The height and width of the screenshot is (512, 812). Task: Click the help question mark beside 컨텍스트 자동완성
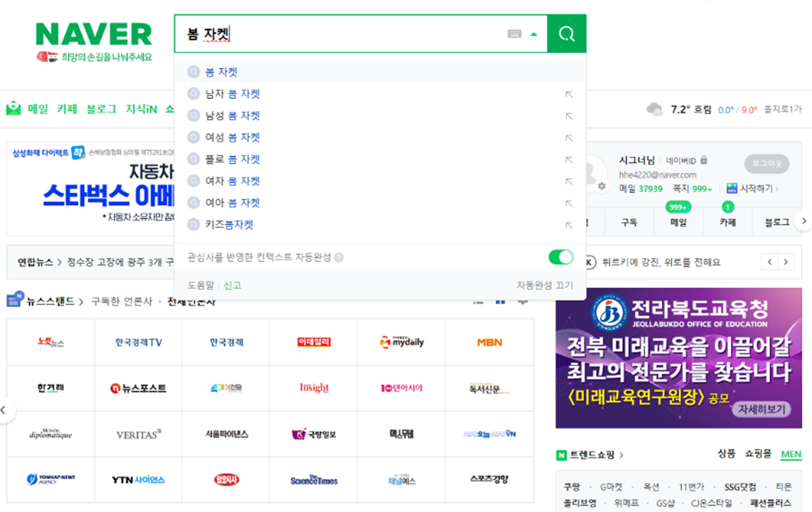(339, 257)
